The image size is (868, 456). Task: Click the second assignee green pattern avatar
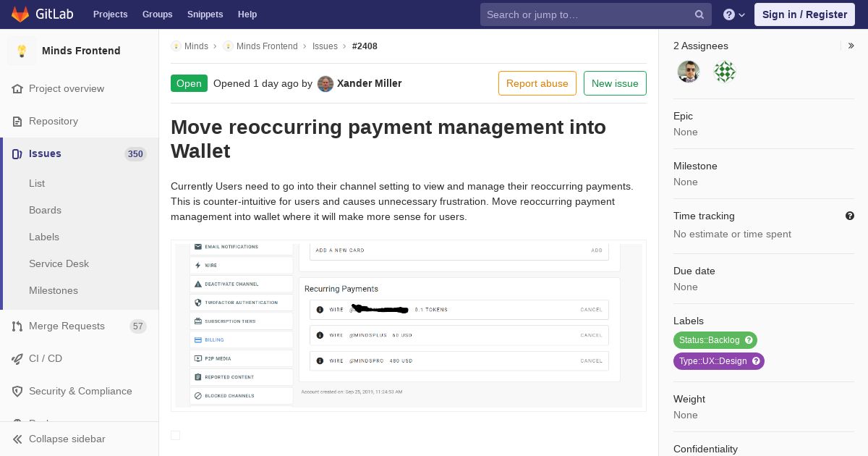724,72
